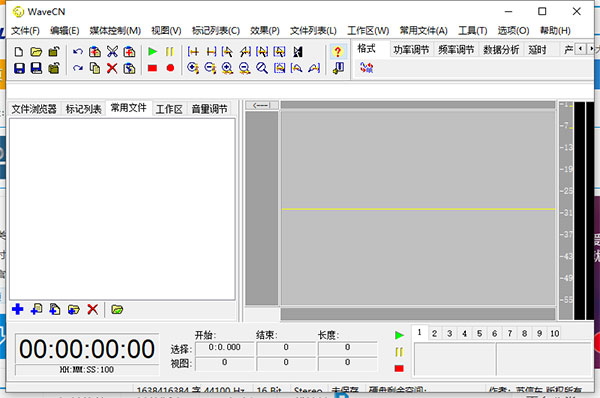This screenshot has width=600, height=398.
Task: Stop playback with the red square toolbar button
Action: pyautogui.click(x=152, y=68)
